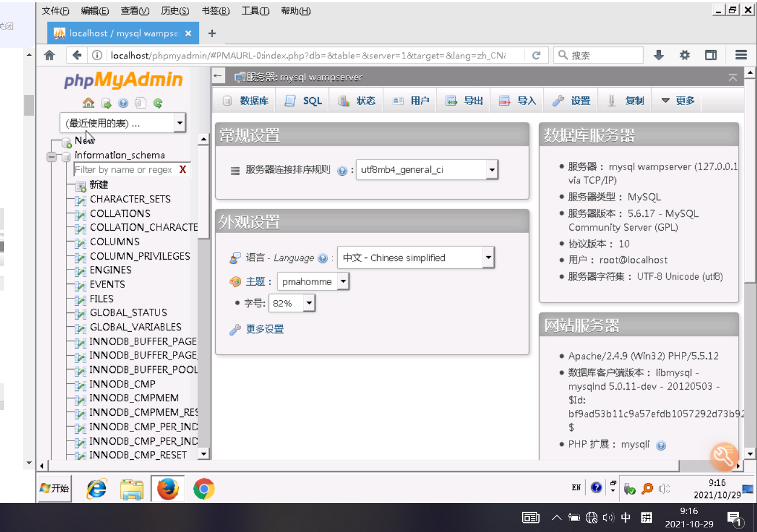Image resolution: width=757 pixels, height=532 pixels.
Task: Click the help icon beside PHP 扩展 mysqli
Action: click(x=661, y=445)
